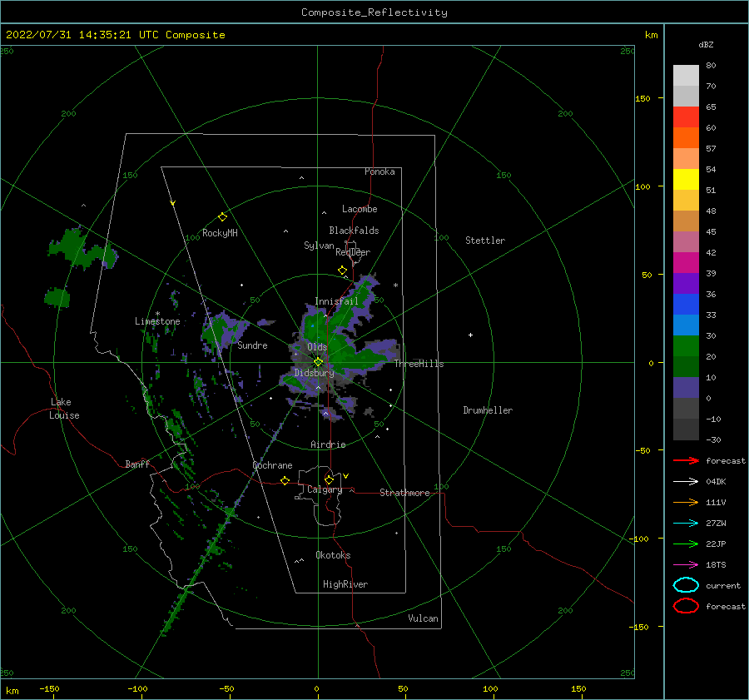The width and height of the screenshot is (749, 700).
Task: Click the white 04DK arrow in legend
Action: click(687, 482)
